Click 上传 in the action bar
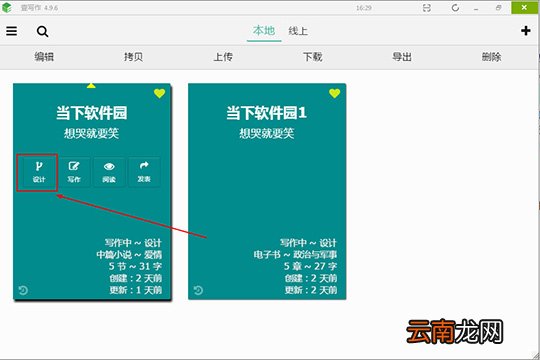Viewport: 540px width, 360px height. (x=223, y=56)
